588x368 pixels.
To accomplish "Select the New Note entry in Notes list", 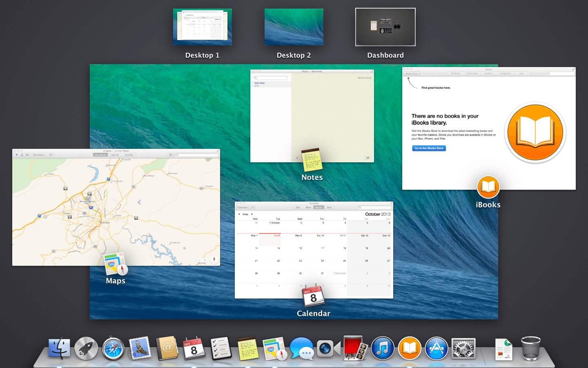I will [271, 84].
